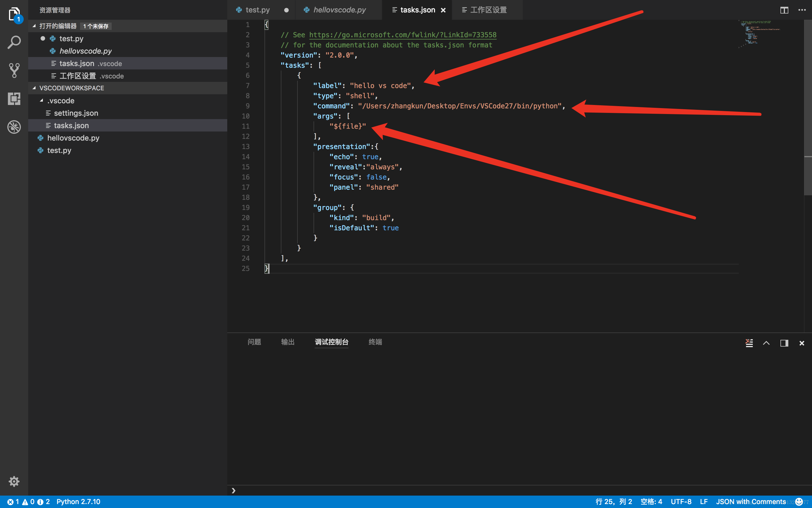The width and height of the screenshot is (812, 508).
Task: Select hellovscode.py in open editors list
Action: click(x=127, y=51)
